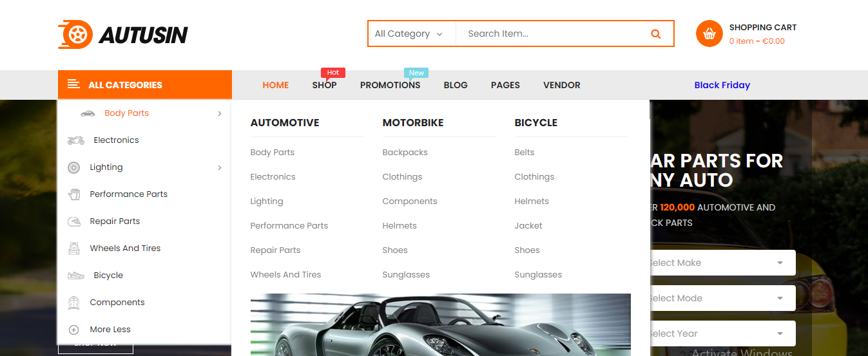Open Repair Parts under Automotive
The width and height of the screenshot is (868, 356).
[x=276, y=250]
